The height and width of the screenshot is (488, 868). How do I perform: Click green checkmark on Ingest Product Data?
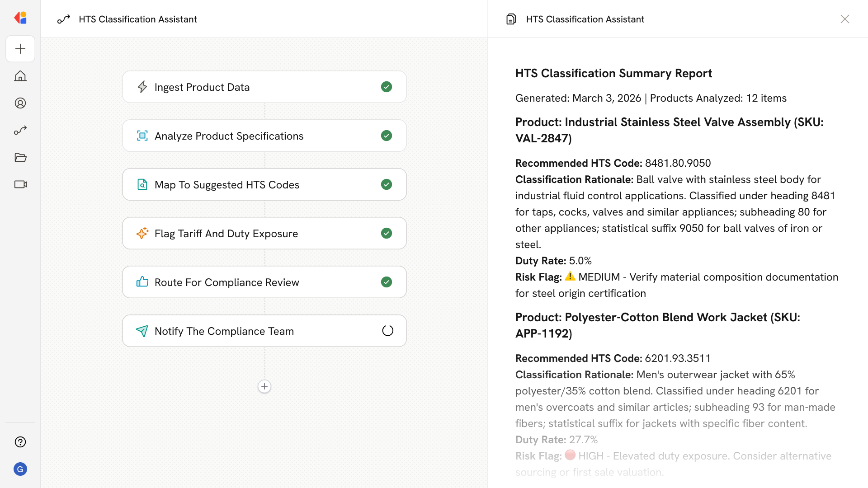tap(387, 87)
